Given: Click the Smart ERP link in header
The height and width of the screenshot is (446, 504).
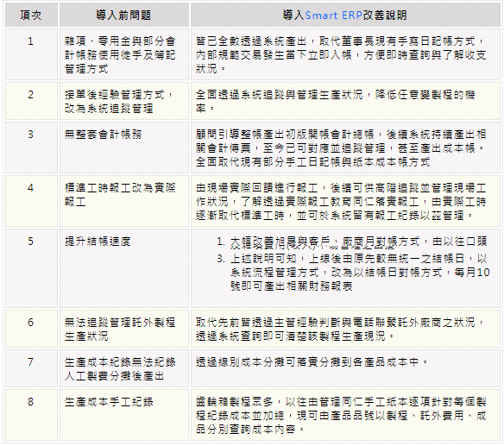Looking at the screenshot, I should tap(334, 16).
